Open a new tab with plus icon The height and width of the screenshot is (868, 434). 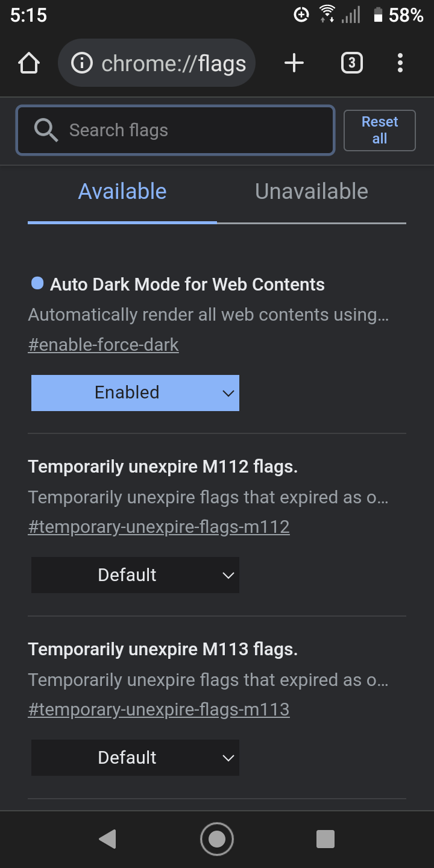294,63
